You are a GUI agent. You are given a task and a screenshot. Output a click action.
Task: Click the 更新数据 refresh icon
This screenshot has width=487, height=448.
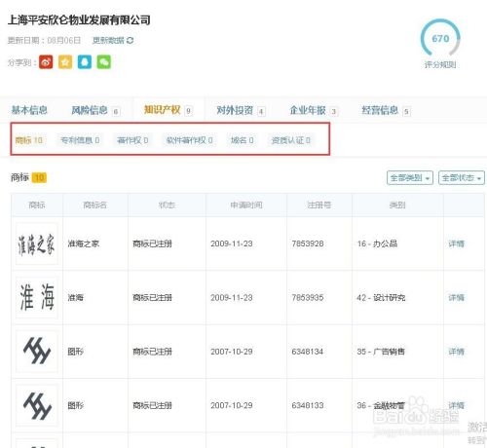coord(130,40)
